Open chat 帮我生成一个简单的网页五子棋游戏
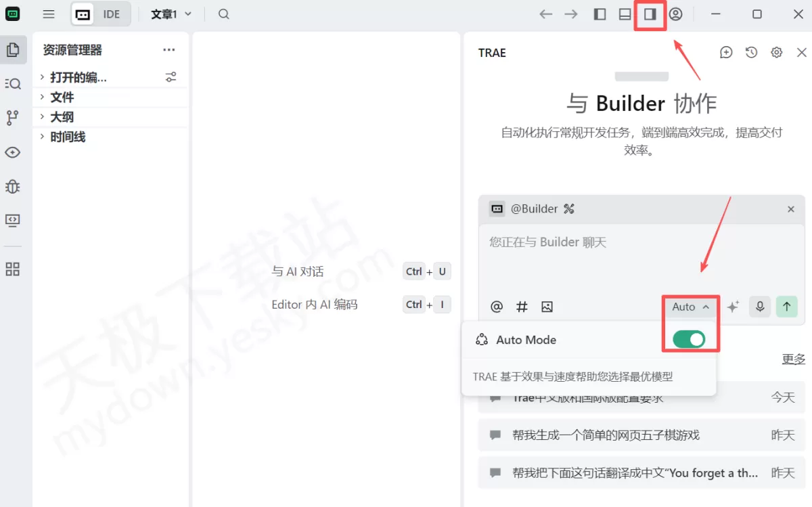The height and width of the screenshot is (507, 812). (x=641, y=435)
